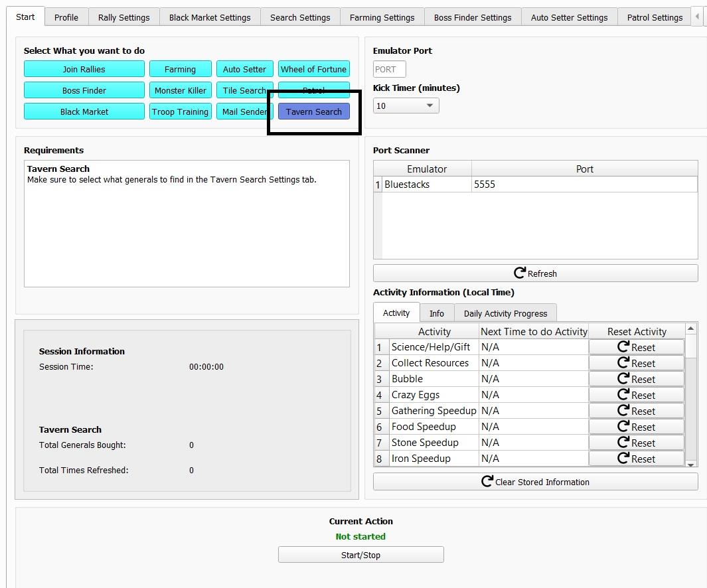The width and height of the screenshot is (707, 588).
Task: Reset the Iron Speedup activity
Action: click(x=636, y=459)
